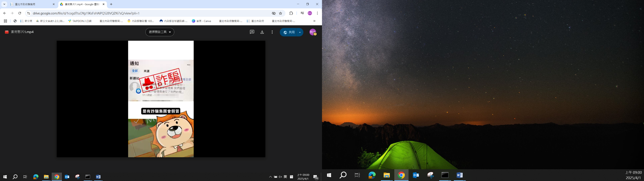Open the 新公文系統1.2.3 bookmark
Screen dimensions: 644x181
click(50, 21)
